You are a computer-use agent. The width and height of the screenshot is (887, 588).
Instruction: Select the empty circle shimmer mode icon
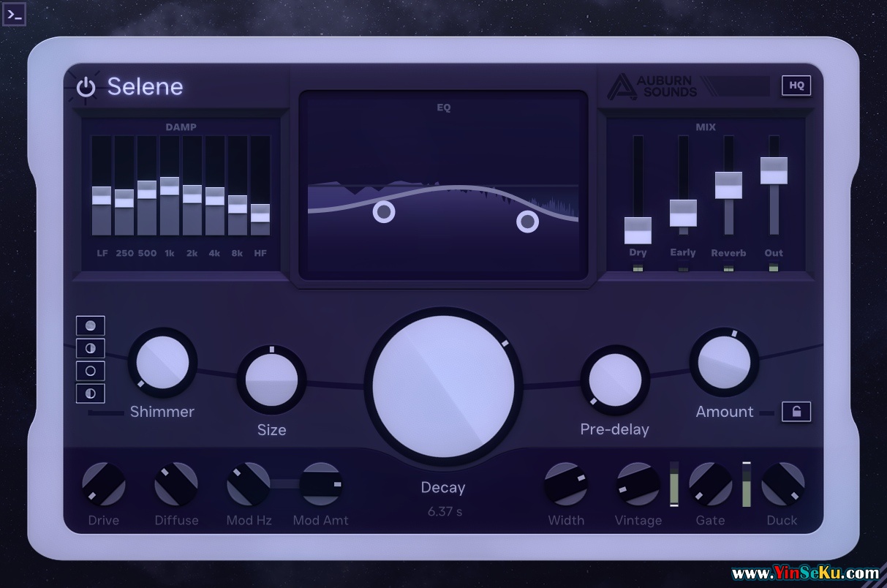point(91,371)
